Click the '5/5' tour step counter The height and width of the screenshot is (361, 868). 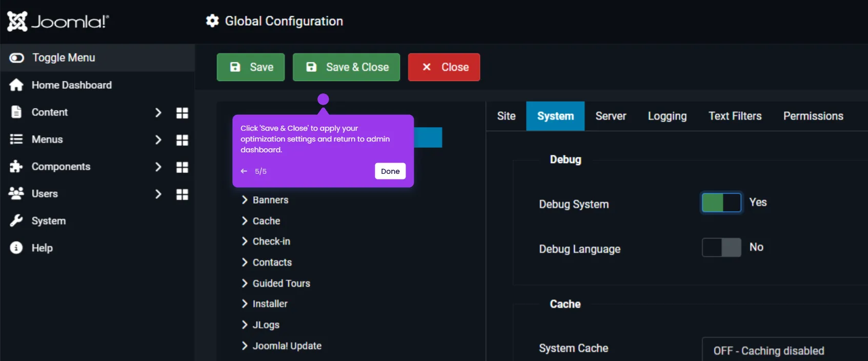260,171
